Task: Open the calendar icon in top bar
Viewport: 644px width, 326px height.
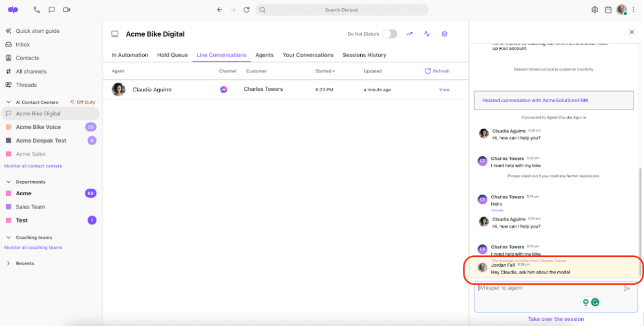Action: 608,10
